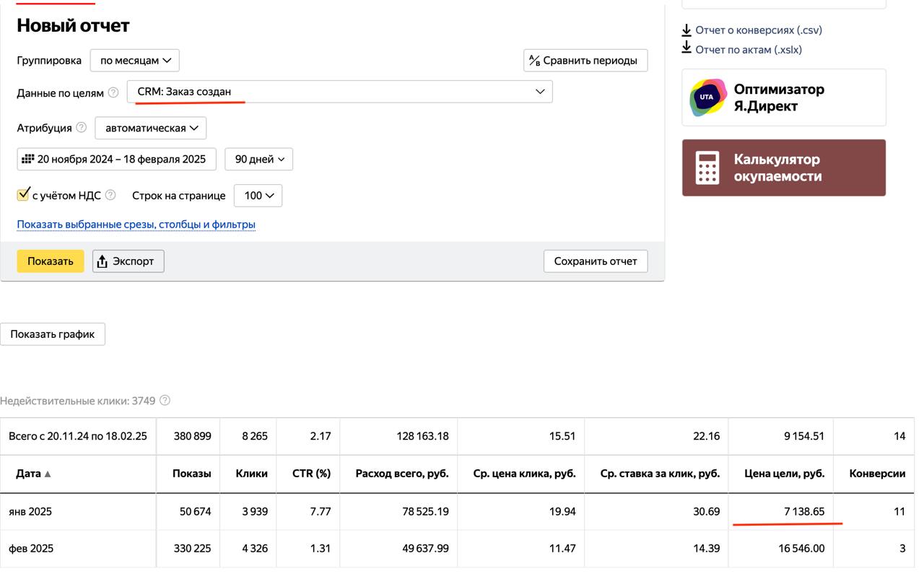This screenshot has width=924, height=574.
Task: Download Отчет по актам (.xslx)
Action: click(x=749, y=50)
